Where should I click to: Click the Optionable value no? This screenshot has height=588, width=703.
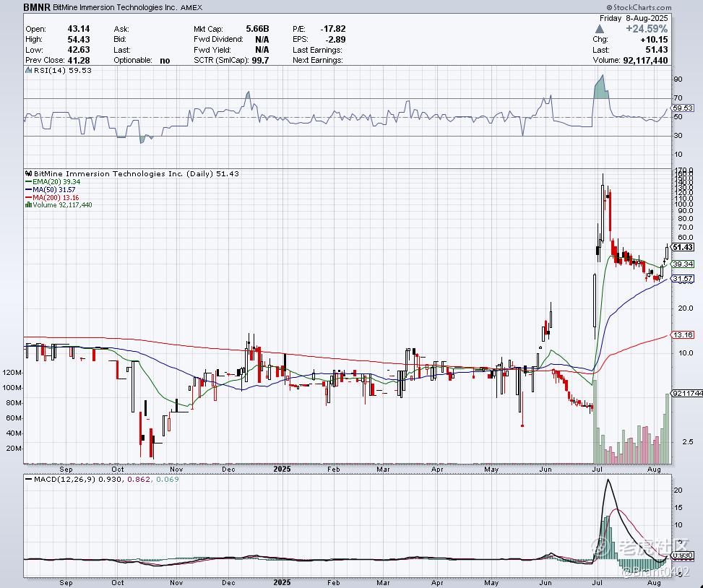[165, 61]
